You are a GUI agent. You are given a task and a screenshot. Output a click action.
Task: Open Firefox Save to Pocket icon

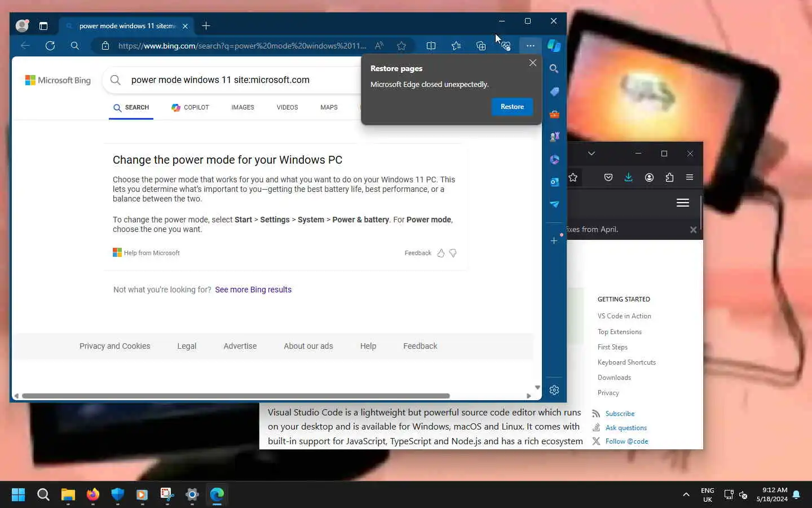pos(608,177)
